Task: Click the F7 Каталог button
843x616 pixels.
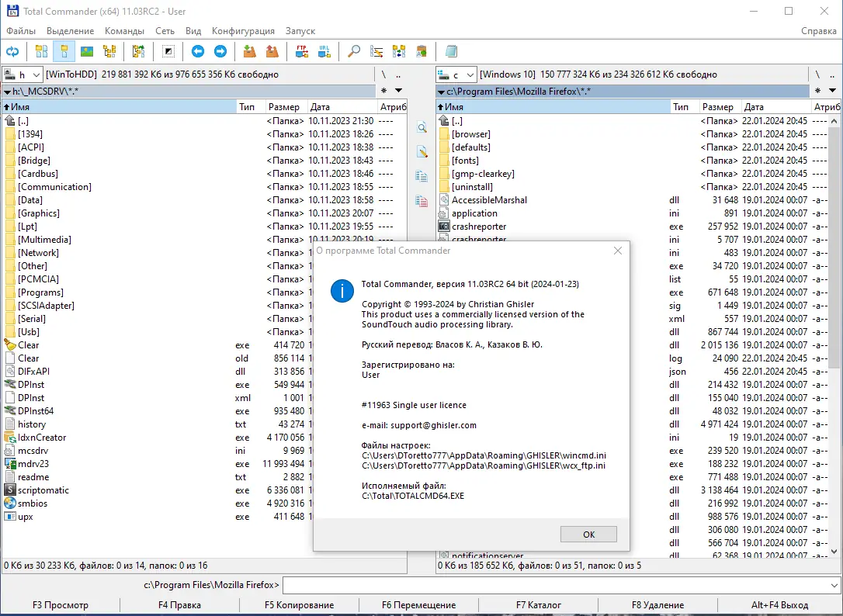Action: tap(538, 605)
